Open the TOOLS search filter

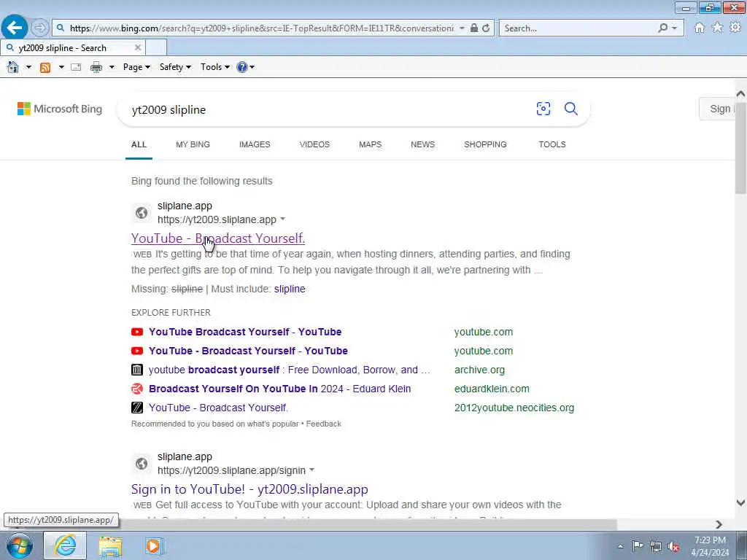click(552, 144)
